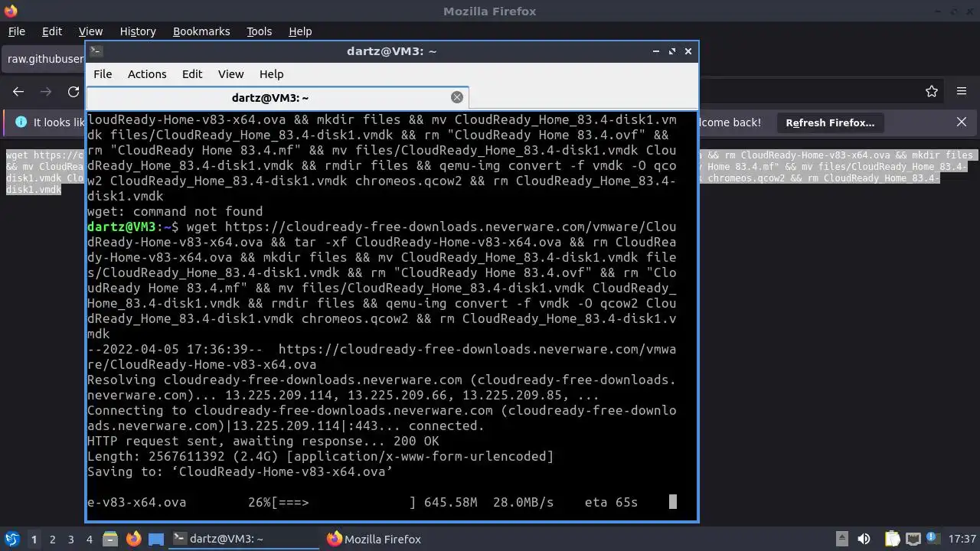Image resolution: width=980 pixels, height=551 pixels.
Task: Bookmark this page with the star icon
Action: pyautogui.click(x=932, y=91)
